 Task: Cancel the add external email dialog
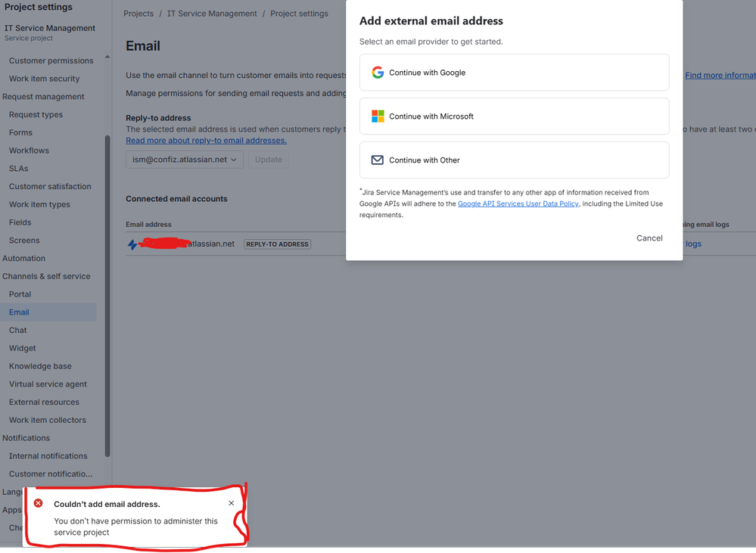click(x=649, y=238)
